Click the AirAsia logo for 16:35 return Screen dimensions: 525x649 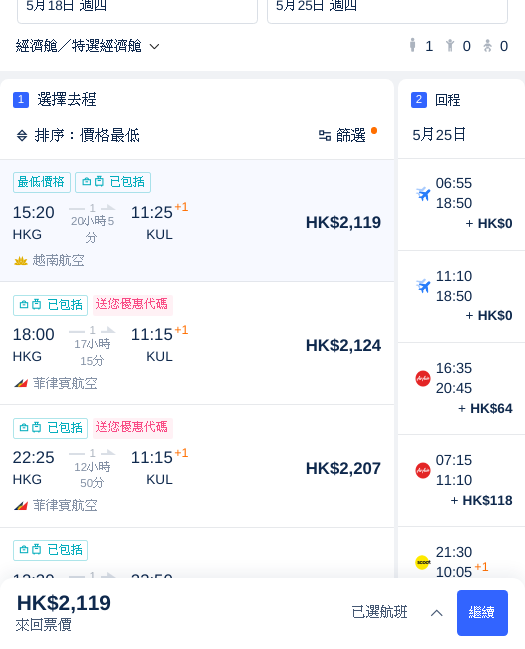(423, 378)
